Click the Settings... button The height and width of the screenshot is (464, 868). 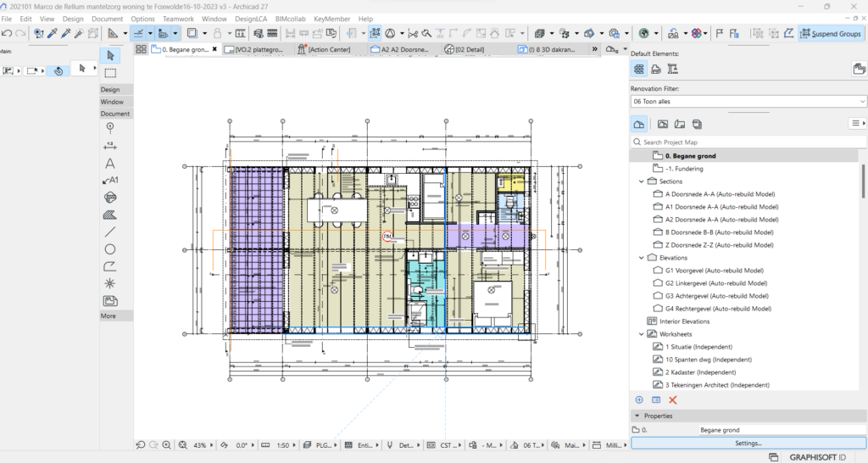click(748, 443)
